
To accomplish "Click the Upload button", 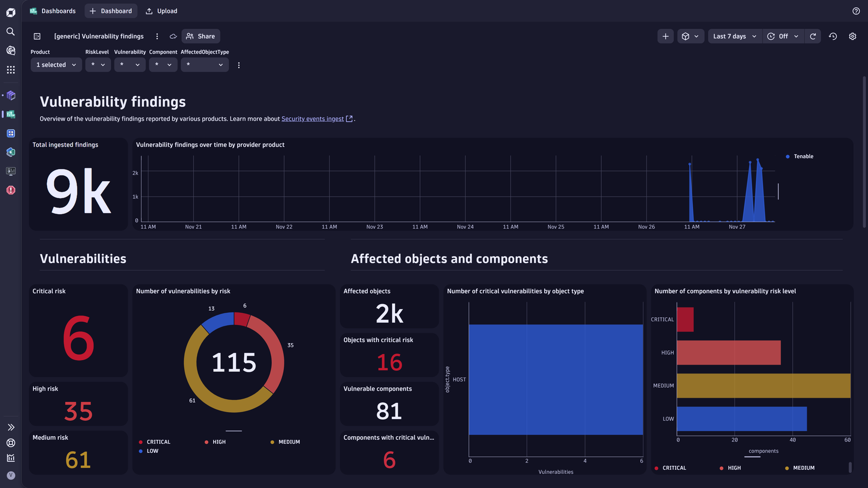I will tap(162, 11).
